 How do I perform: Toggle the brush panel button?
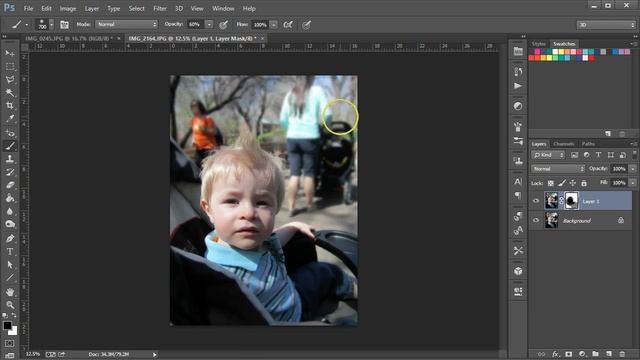pyautogui.click(x=64, y=24)
